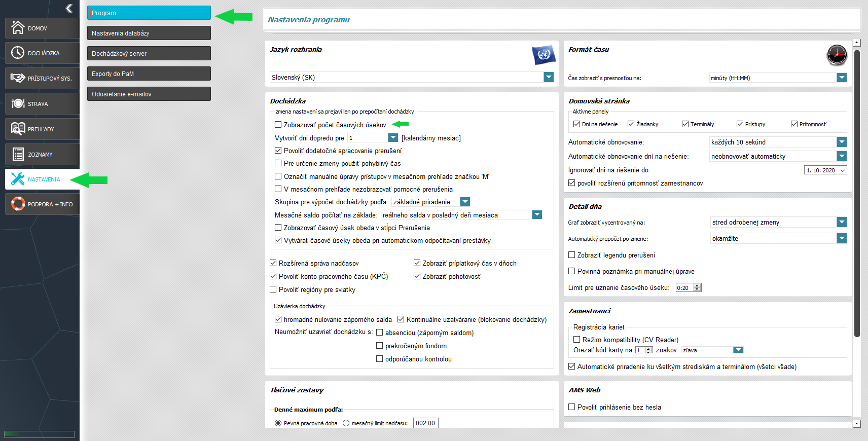The width and height of the screenshot is (868, 441).
Task: Switch to Dochádzkový server tab
Action: tap(149, 53)
